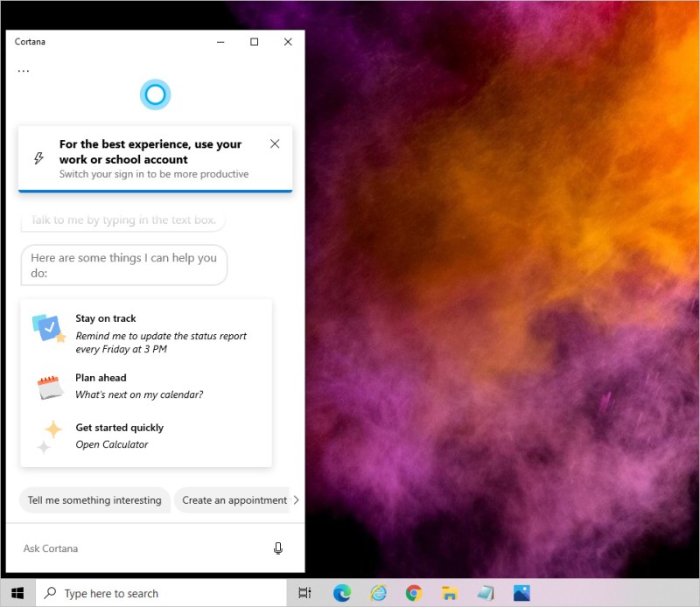
Task: Click the 'Plan ahead' heading
Action: (101, 378)
